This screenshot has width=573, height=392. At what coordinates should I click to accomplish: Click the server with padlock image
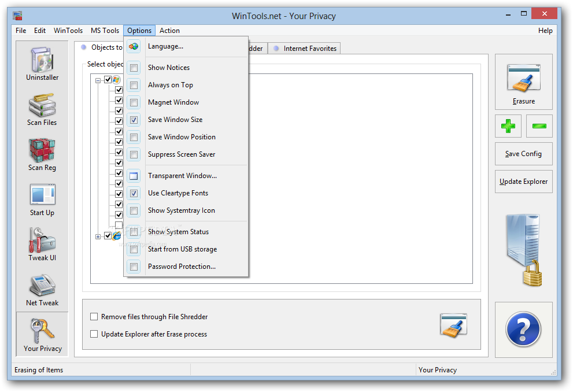coord(524,250)
